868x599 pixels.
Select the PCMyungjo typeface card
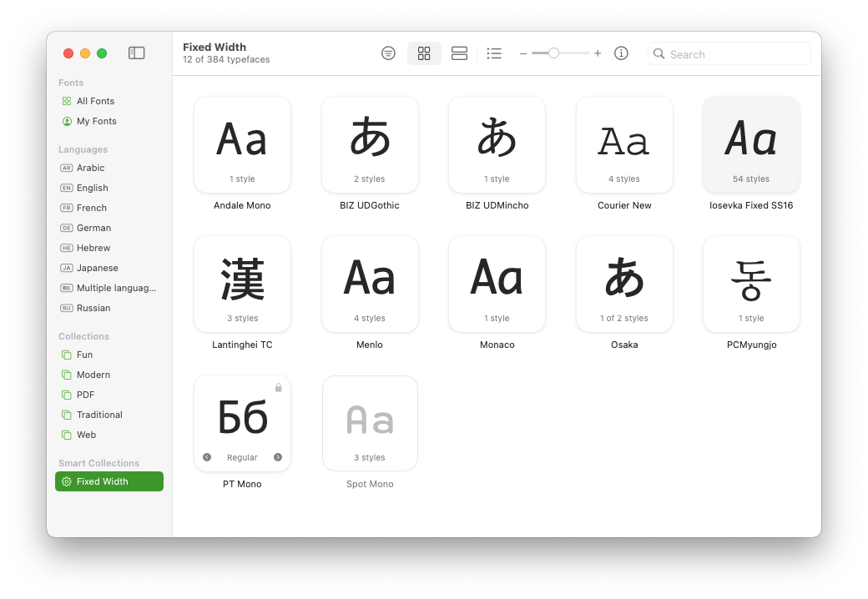pos(751,284)
